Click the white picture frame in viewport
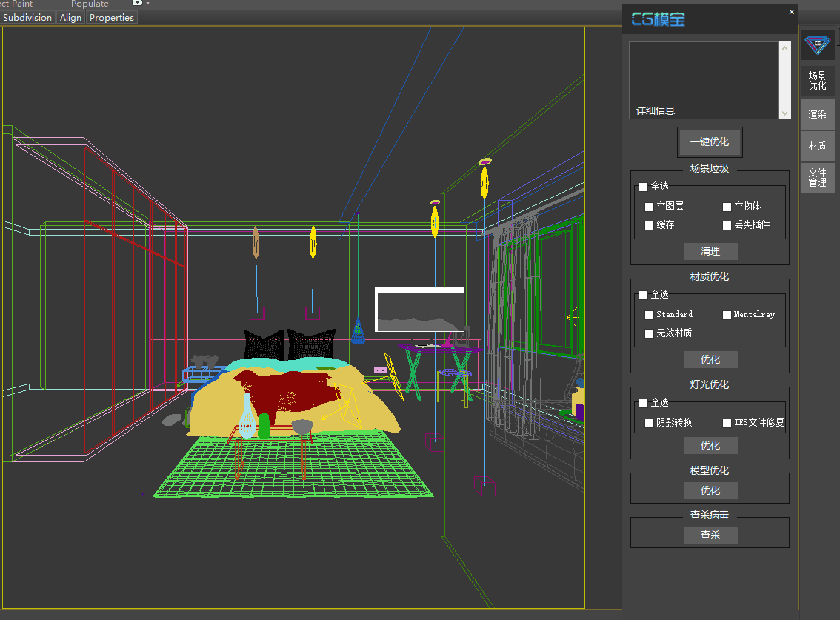The width and height of the screenshot is (840, 620). 420,310
